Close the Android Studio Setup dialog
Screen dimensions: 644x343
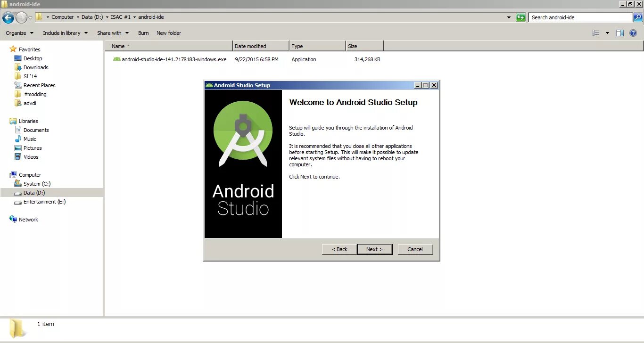coord(434,85)
